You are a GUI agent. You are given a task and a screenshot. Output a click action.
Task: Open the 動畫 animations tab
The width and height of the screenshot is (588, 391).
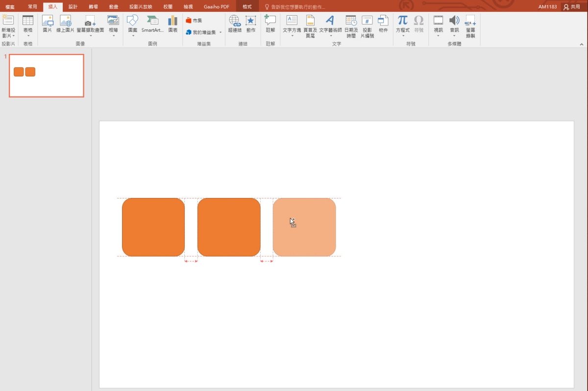point(113,7)
